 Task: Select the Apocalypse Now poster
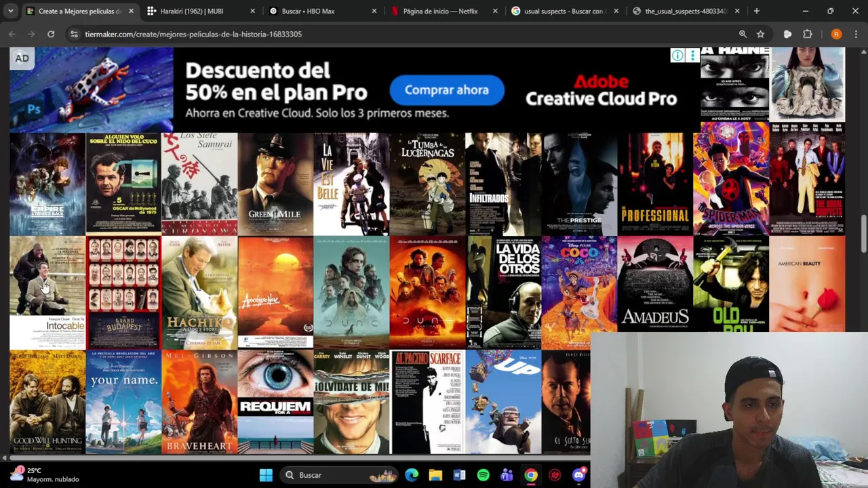point(275,293)
